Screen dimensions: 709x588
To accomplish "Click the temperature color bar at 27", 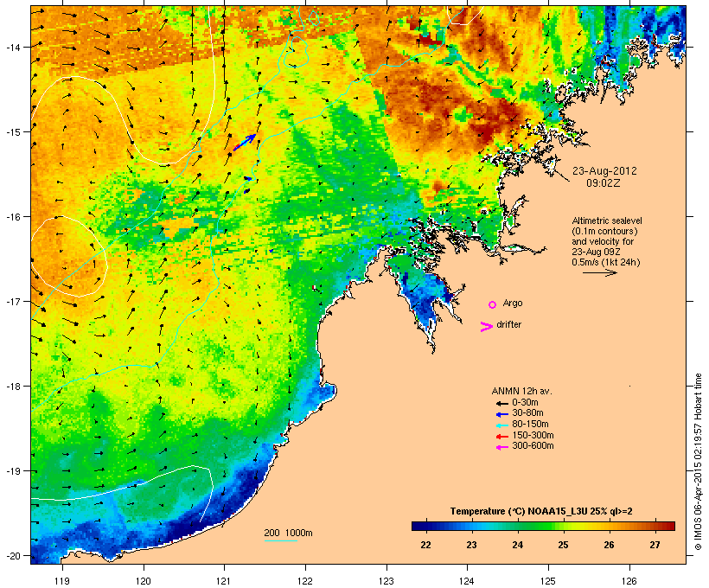I will pos(655,526).
